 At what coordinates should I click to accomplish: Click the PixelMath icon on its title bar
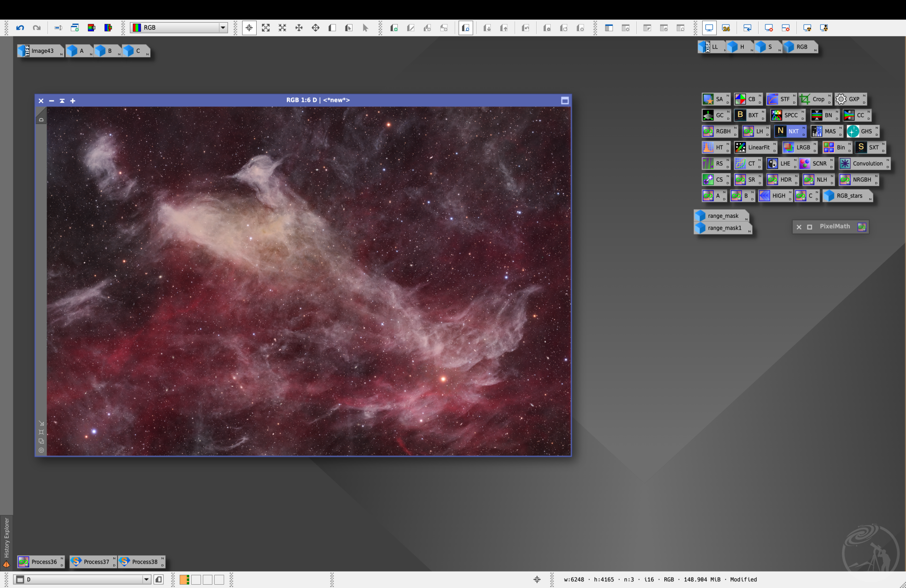(x=862, y=227)
